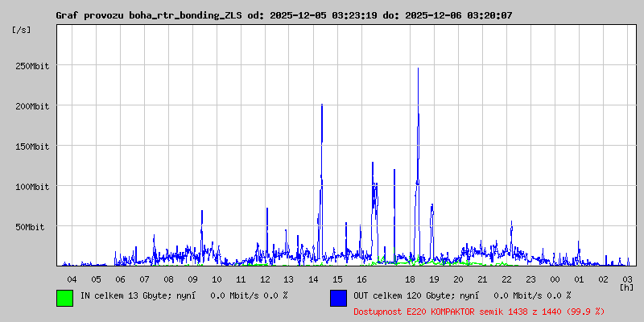Image resolution: width=644 pixels, height=322 pixels.
Task: Click the '[h]' hours unit label
Action: [x=626, y=287]
